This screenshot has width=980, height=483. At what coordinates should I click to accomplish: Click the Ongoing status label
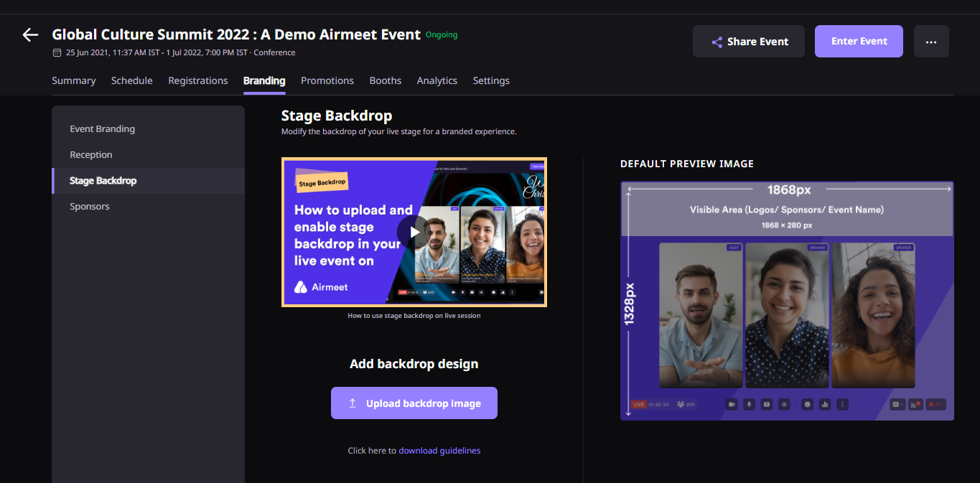(x=442, y=34)
